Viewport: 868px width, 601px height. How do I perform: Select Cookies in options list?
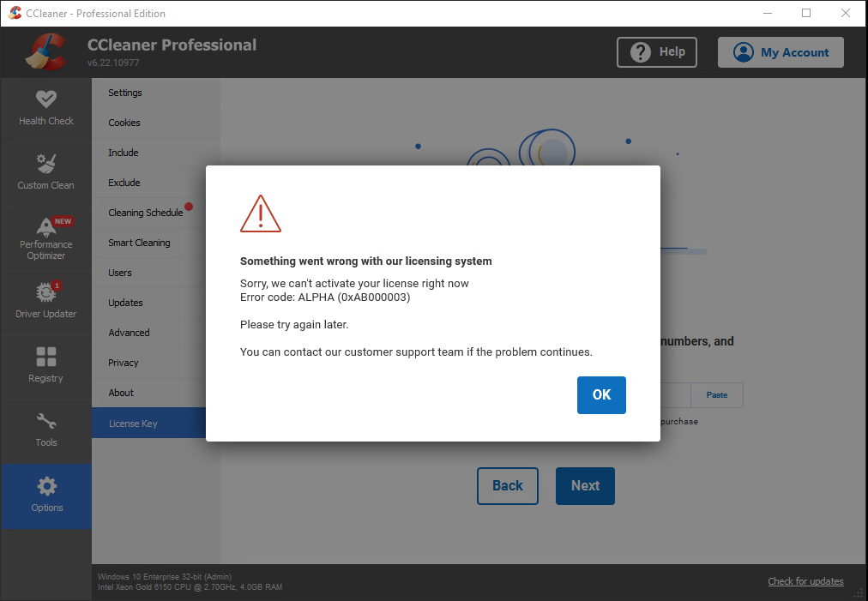coord(124,123)
